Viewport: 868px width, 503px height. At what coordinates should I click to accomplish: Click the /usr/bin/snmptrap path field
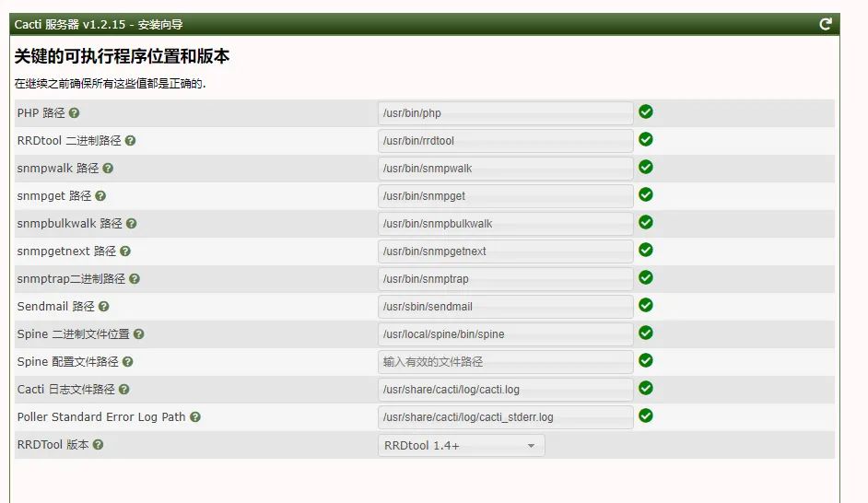505,279
